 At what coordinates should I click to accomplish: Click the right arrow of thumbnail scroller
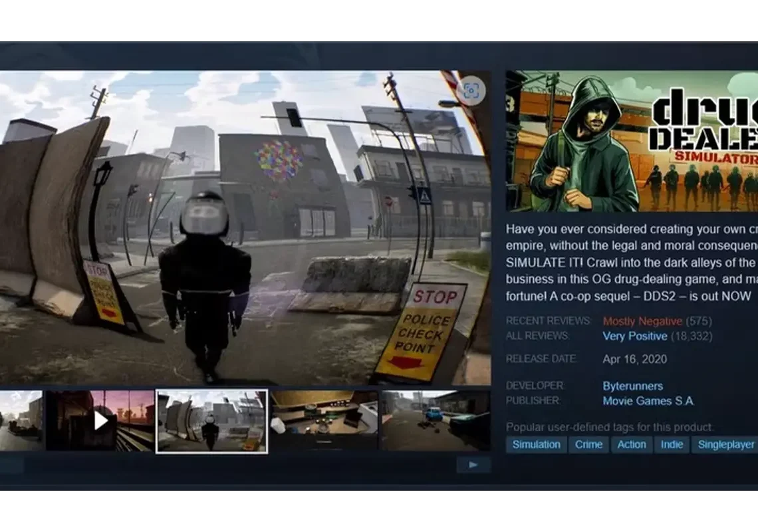pos(473,465)
